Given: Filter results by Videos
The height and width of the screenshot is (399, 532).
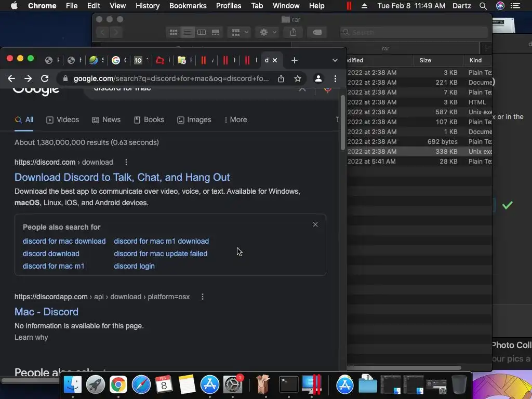Looking at the screenshot, I should (62, 120).
